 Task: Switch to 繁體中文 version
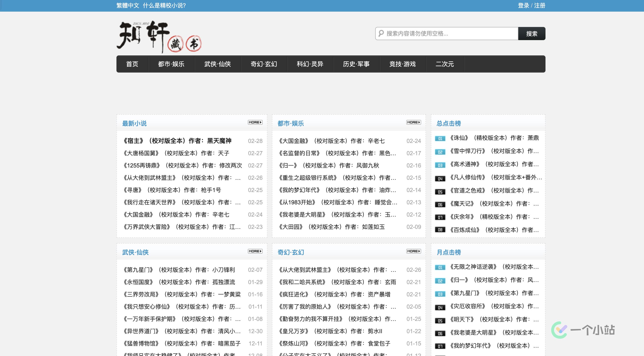pyautogui.click(x=128, y=5)
